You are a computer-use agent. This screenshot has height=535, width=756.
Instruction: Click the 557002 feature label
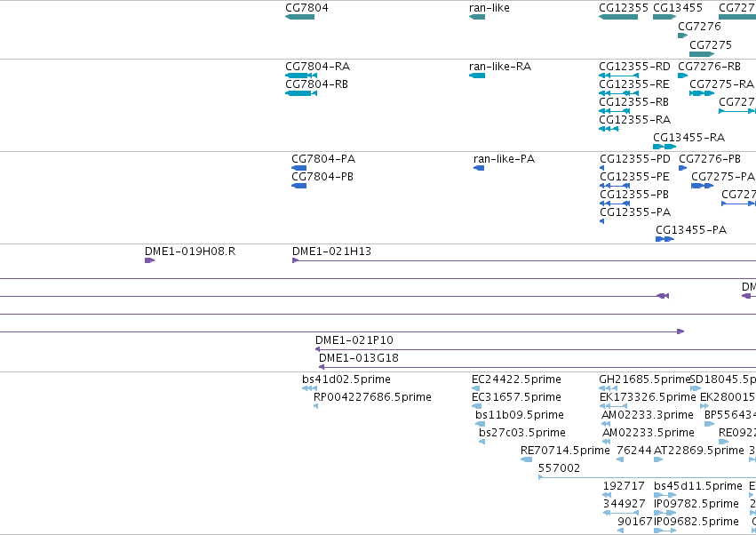point(559,468)
